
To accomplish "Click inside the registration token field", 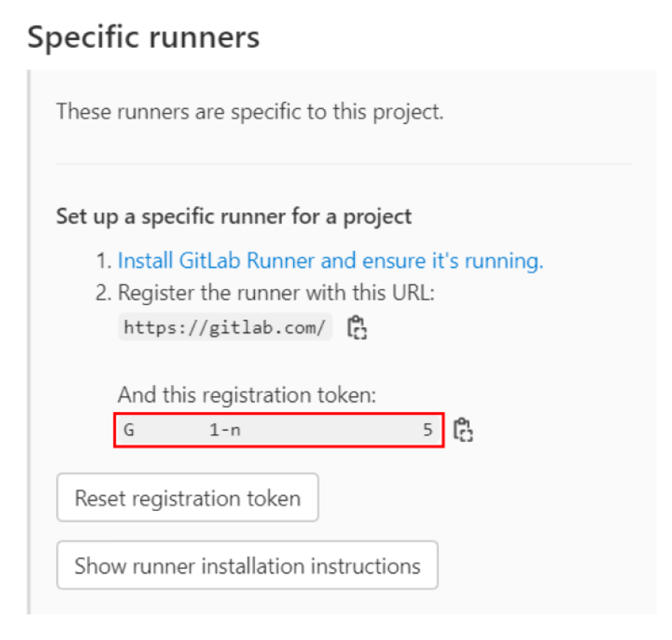I will 330,430.
